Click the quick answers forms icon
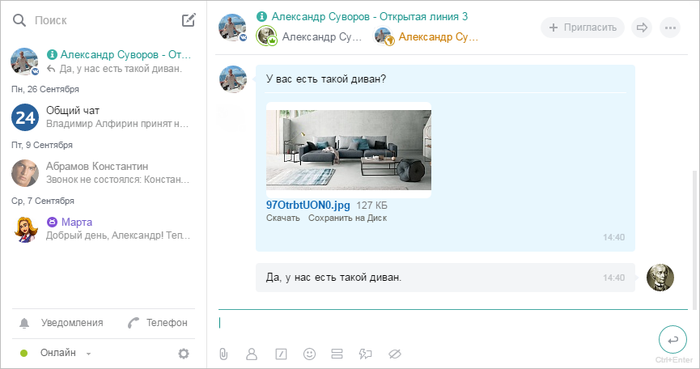Screen dimensions: 700x369 click(x=337, y=354)
